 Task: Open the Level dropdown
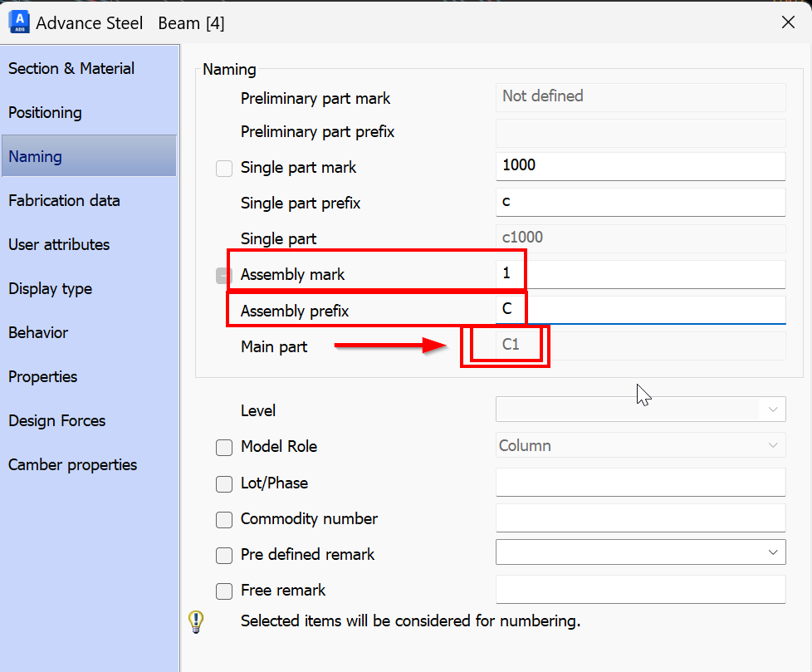pos(772,409)
